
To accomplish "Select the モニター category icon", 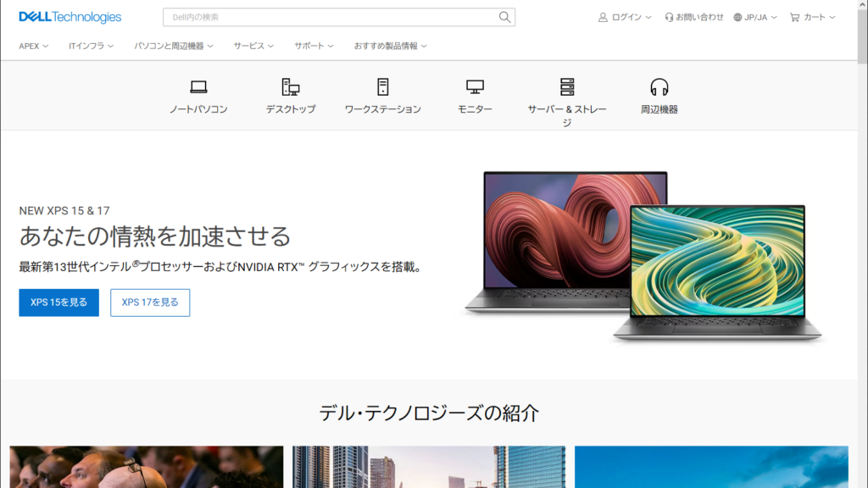I will click(x=473, y=86).
